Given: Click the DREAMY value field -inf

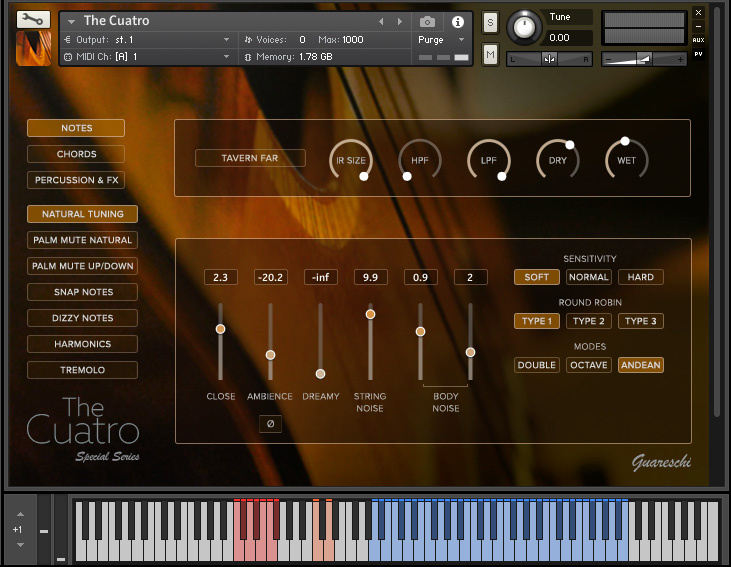Looking at the screenshot, I should [x=320, y=277].
